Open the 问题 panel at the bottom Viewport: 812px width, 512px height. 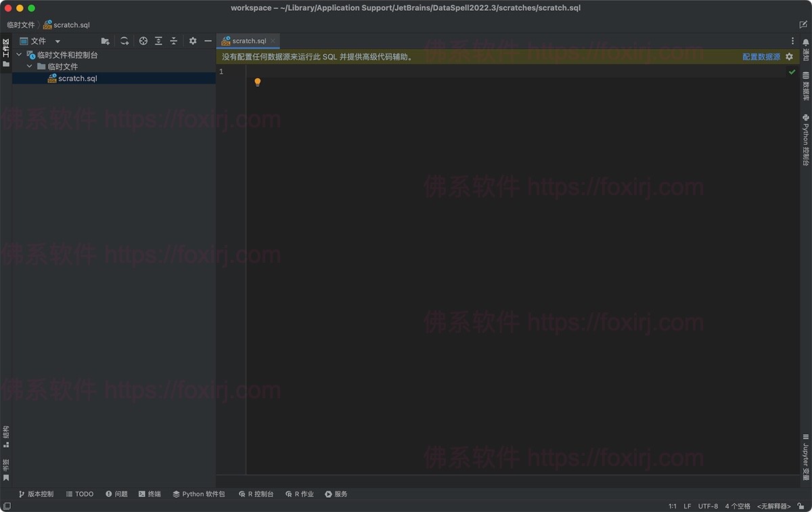click(x=116, y=494)
